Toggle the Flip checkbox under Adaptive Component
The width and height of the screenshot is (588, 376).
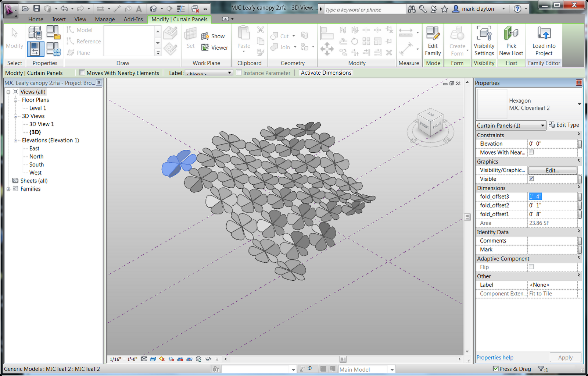point(531,267)
